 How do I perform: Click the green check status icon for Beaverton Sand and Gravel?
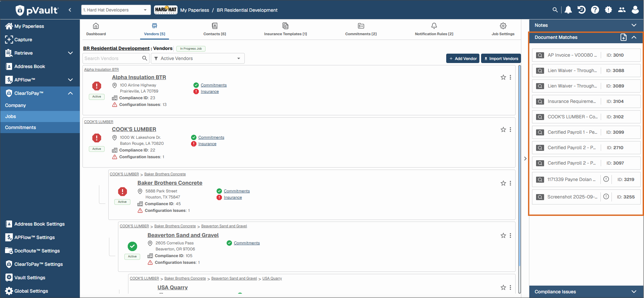click(132, 246)
